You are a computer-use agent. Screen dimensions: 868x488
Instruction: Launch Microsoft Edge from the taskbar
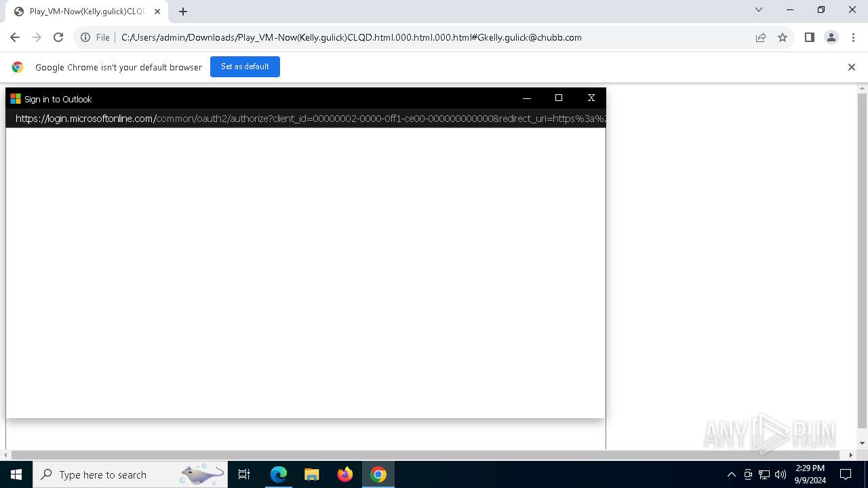279,474
